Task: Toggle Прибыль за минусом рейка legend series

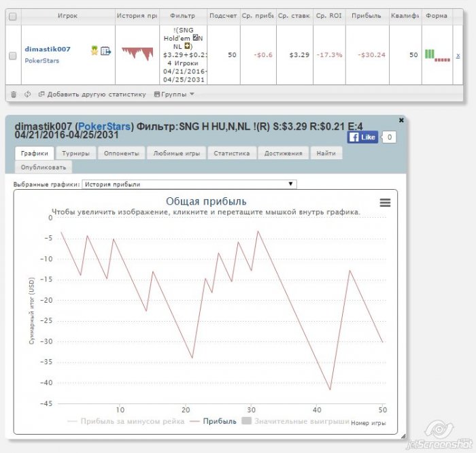Action: coord(126,422)
